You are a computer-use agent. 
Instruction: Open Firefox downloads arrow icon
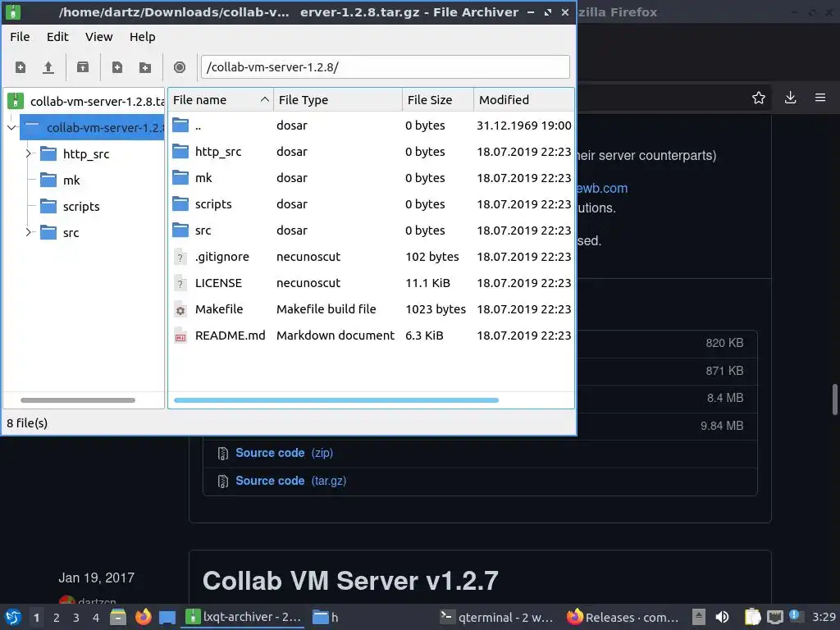coord(790,98)
